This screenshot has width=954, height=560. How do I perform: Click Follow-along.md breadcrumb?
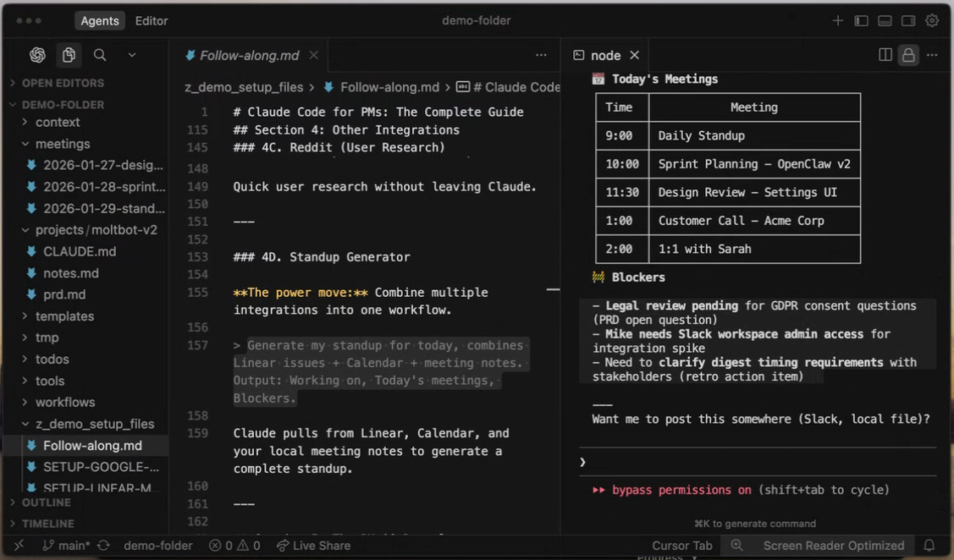pos(389,87)
